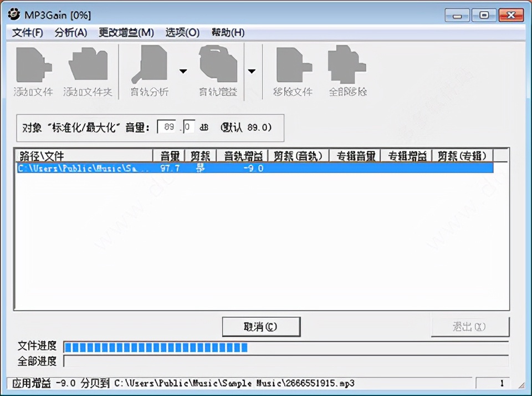Open the 选项(O) menu
The image size is (532, 396).
(x=182, y=33)
